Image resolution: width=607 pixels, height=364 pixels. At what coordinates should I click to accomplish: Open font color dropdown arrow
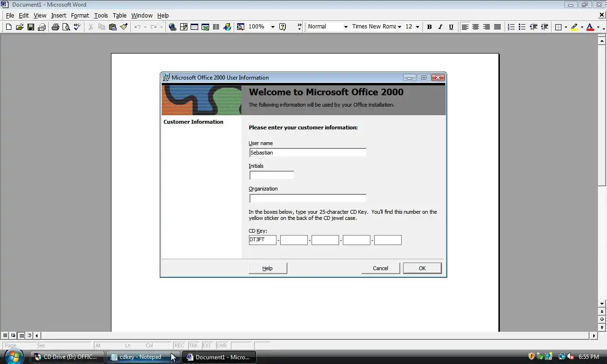tap(598, 27)
